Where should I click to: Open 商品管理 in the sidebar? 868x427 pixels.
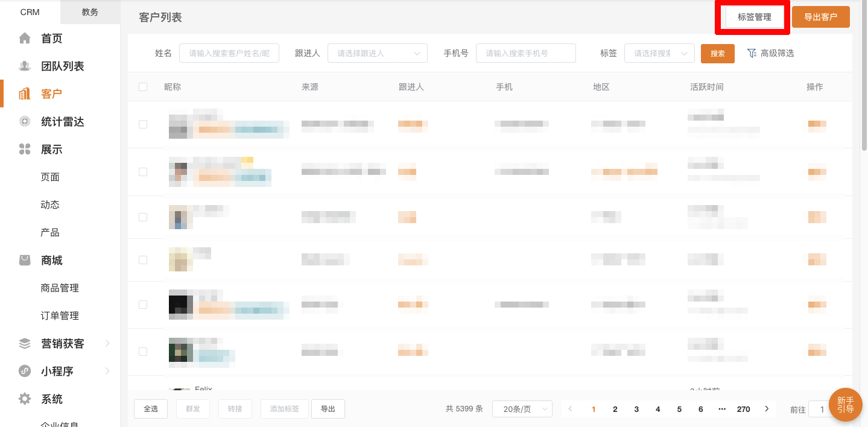click(60, 288)
